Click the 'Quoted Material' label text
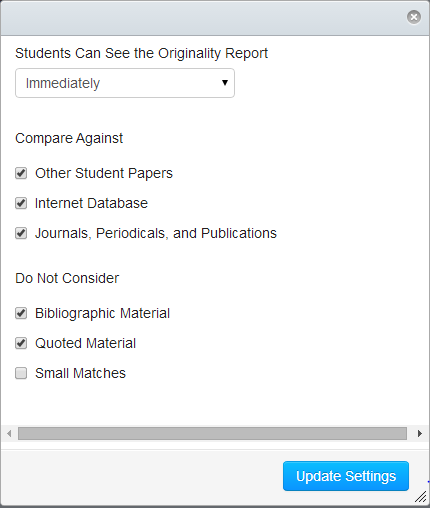Image resolution: width=430 pixels, height=508 pixels. pyautogui.click(x=85, y=343)
